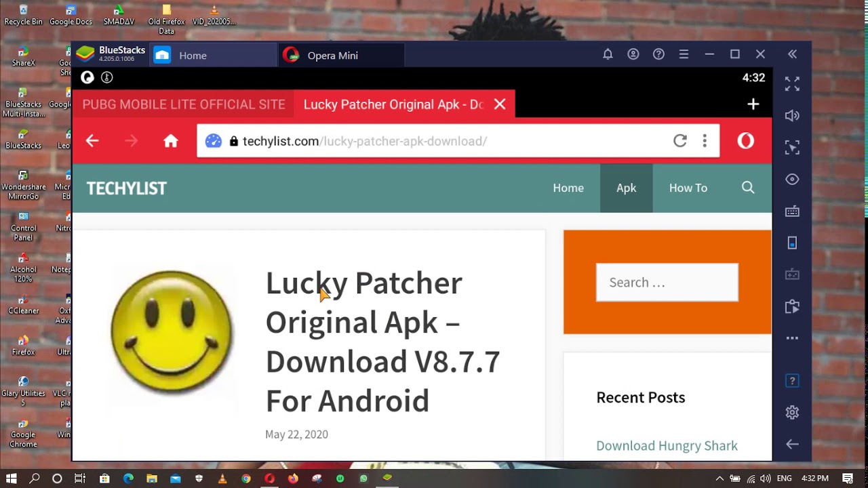Collapse BlueStacks sidebar with double chevron
868x488 pixels.
click(792, 54)
